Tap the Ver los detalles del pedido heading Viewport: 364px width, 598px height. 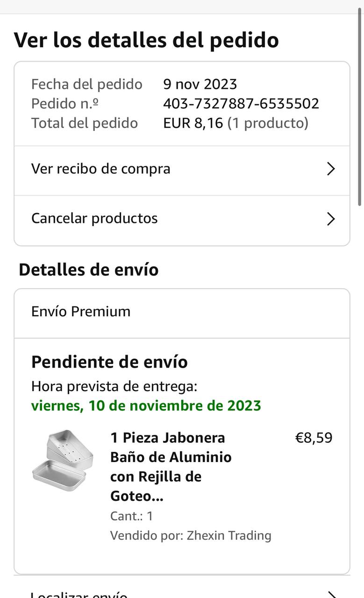pyautogui.click(x=146, y=40)
